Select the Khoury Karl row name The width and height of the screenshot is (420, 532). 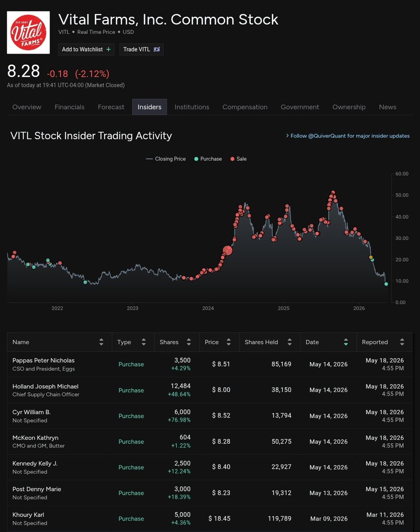28,515
